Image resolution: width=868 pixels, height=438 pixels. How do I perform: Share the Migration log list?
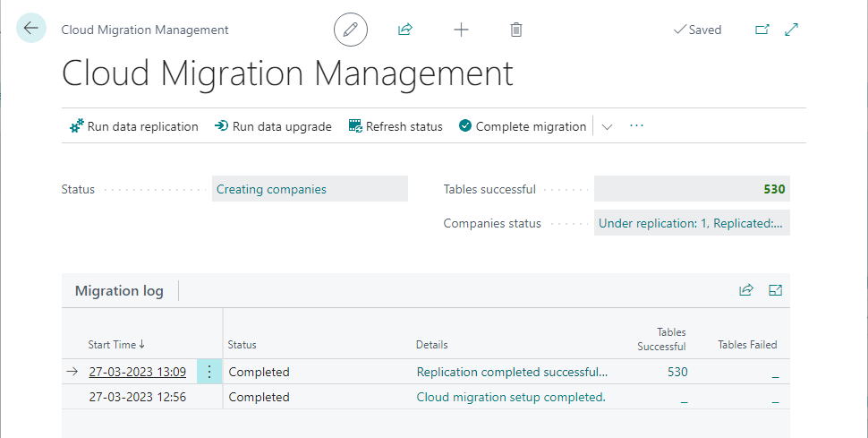(x=746, y=290)
